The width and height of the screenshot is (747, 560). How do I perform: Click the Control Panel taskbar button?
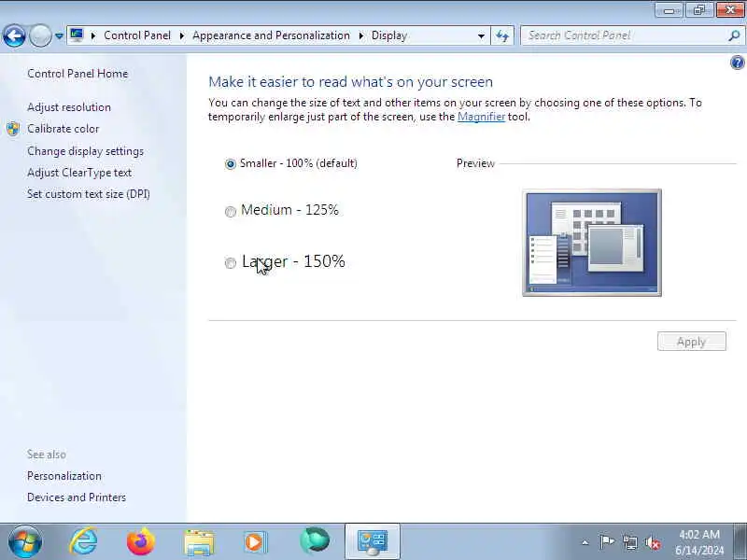(x=373, y=541)
